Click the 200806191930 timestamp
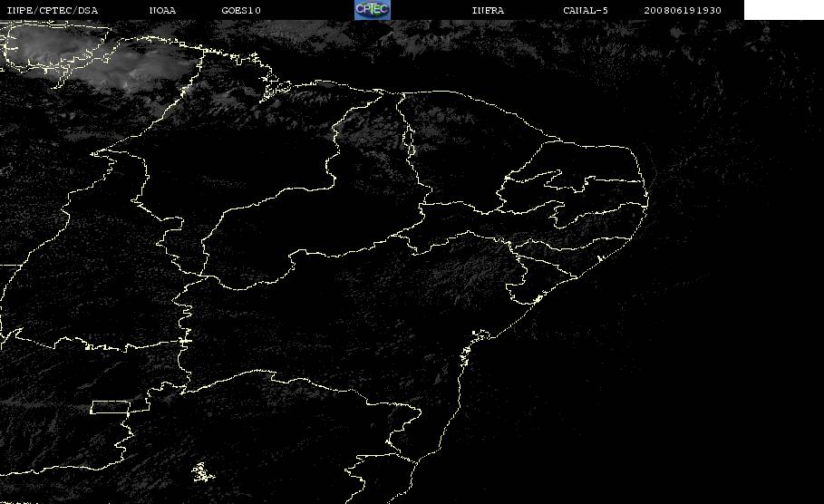Screen dimensions: 824x504 click(x=683, y=11)
